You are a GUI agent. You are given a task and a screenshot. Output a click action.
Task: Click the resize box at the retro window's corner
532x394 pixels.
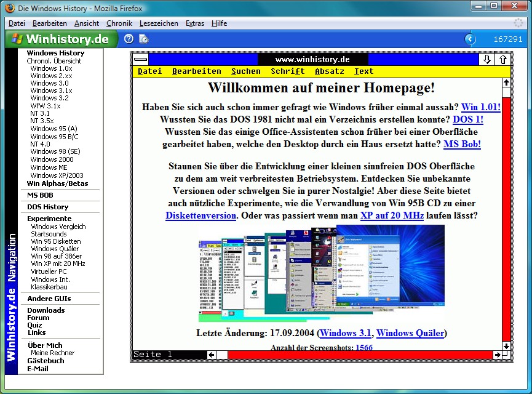[x=506, y=355]
